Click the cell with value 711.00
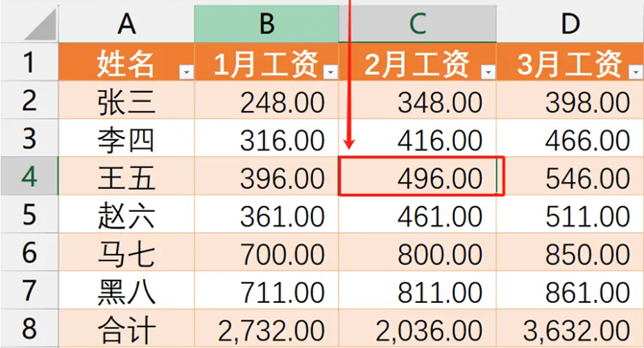This screenshot has width=644, height=348. pos(267,290)
